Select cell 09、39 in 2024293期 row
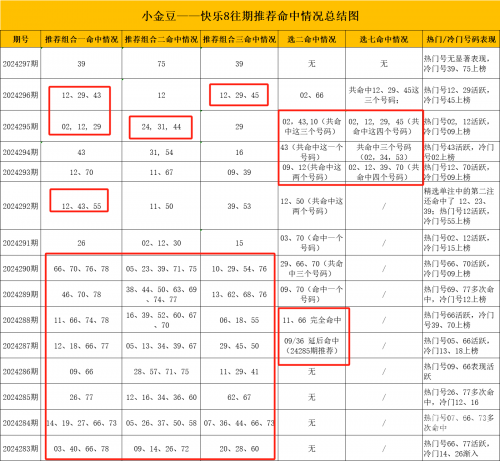This screenshot has height=461, width=500. click(239, 172)
